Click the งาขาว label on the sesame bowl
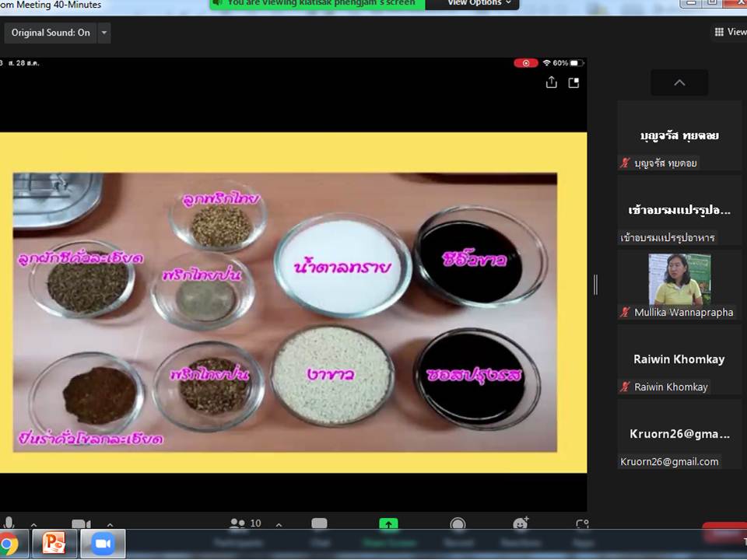Image resolution: width=747 pixels, height=560 pixels. pyautogui.click(x=331, y=374)
